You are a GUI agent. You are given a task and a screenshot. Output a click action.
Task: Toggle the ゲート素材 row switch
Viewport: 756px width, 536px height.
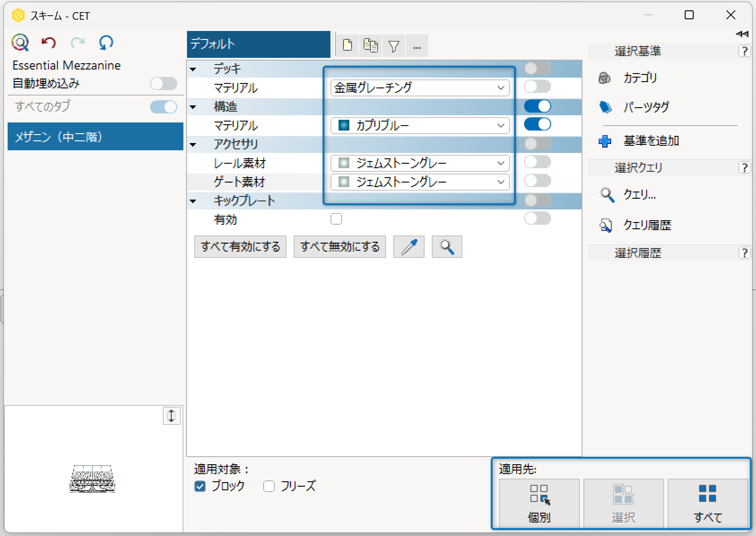pyautogui.click(x=538, y=181)
